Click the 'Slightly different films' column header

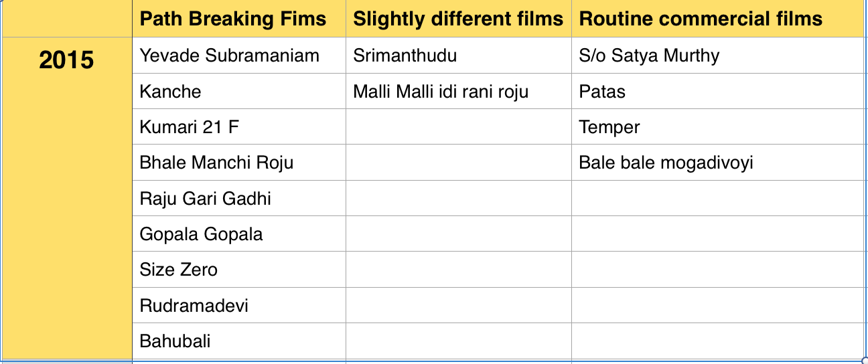pos(458,19)
